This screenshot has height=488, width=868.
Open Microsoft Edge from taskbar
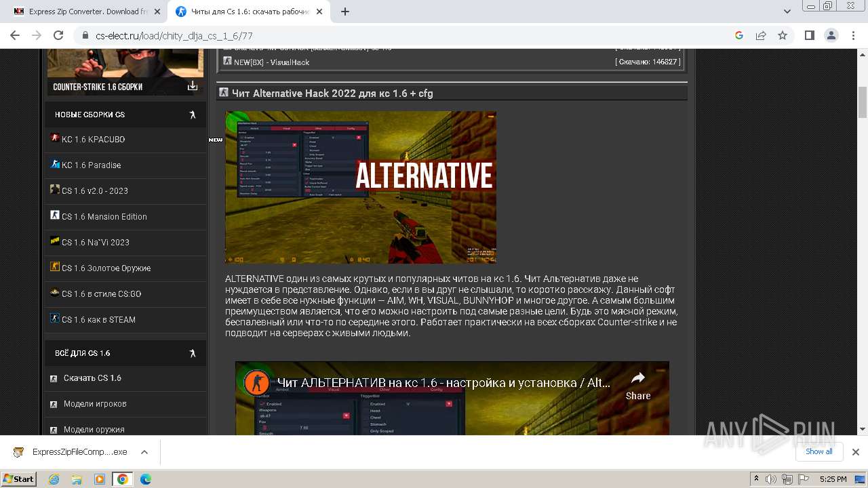point(145,479)
